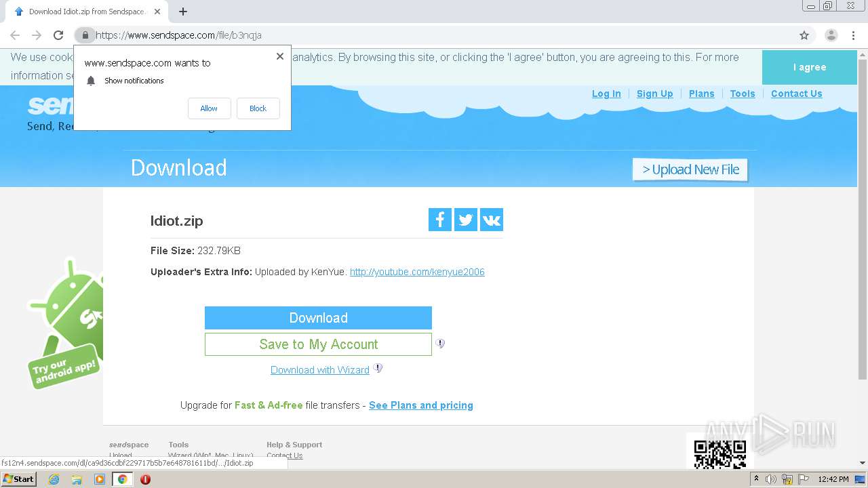Click the Action Center flag icon
Image resolution: width=868 pixels, height=488 pixels.
pos(804,479)
